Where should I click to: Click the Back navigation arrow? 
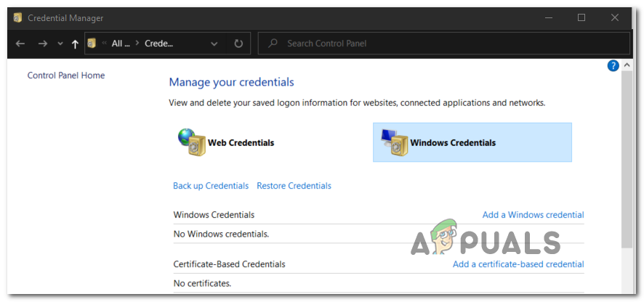[20, 44]
